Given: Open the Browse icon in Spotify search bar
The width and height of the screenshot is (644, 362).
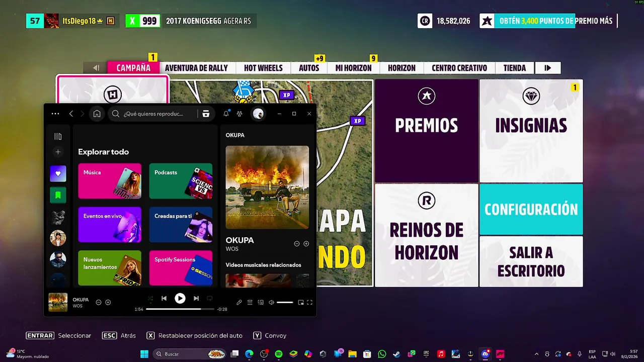Looking at the screenshot, I should point(206,114).
